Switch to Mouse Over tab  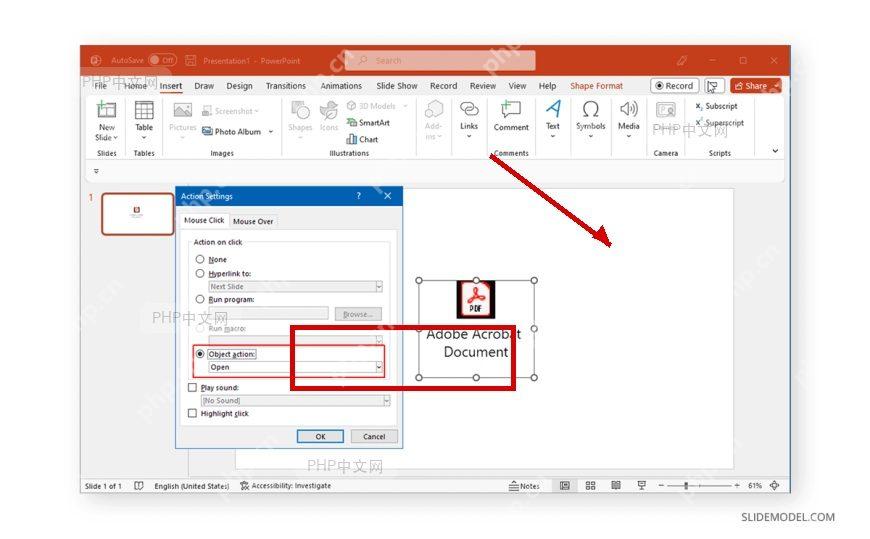click(x=253, y=221)
